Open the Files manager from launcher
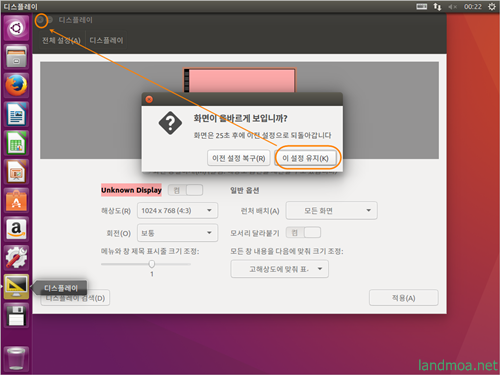Image resolution: width=500 pixels, height=375 pixels. [x=16, y=57]
